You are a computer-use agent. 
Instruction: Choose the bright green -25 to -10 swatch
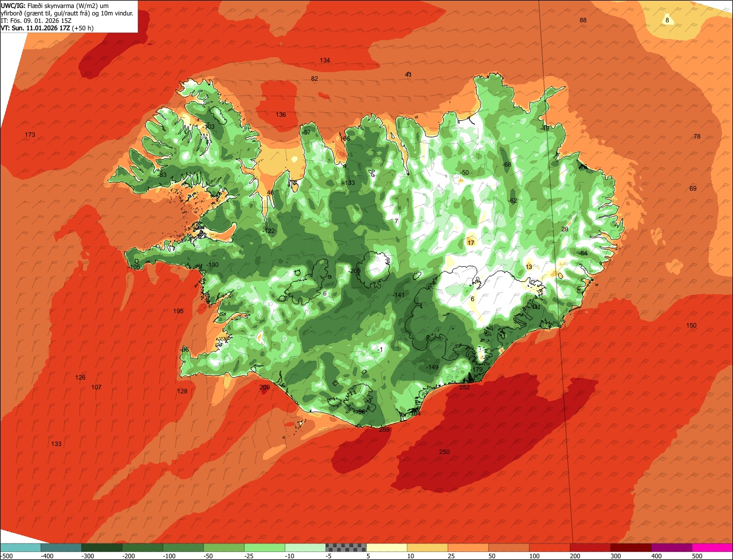(x=265, y=548)
